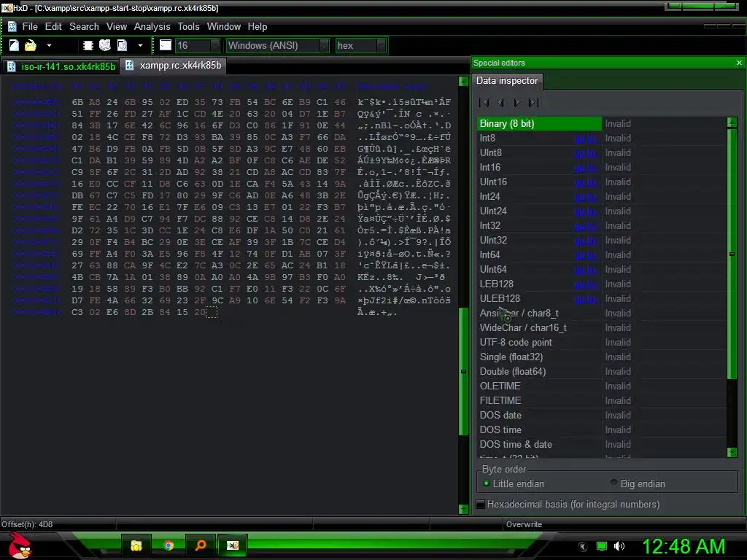Viewport: 747px width, 560px height.
Task: Click the HxD taskbar button
Action: 233,545
